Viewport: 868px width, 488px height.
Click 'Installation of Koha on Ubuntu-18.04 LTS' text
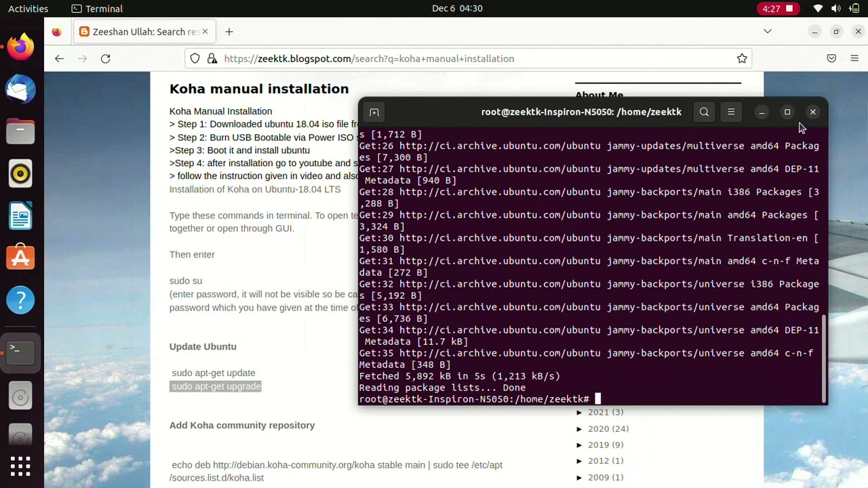[x=255, y=189]
